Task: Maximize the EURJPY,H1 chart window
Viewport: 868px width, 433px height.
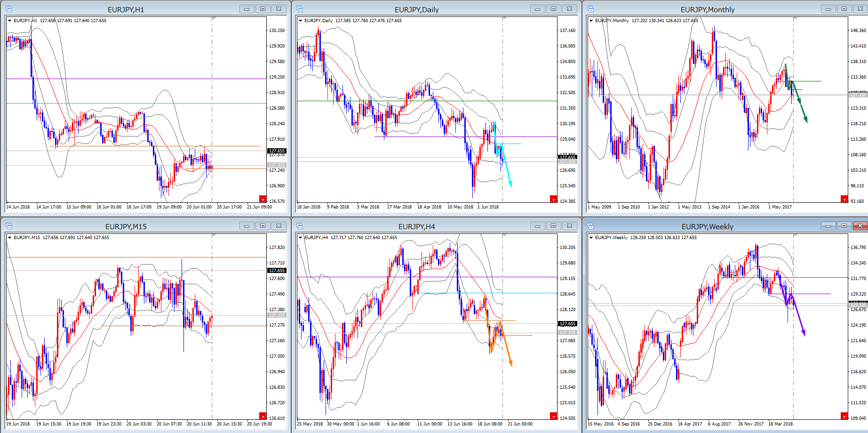Action: pyautogui.click(x=263, y=9)
